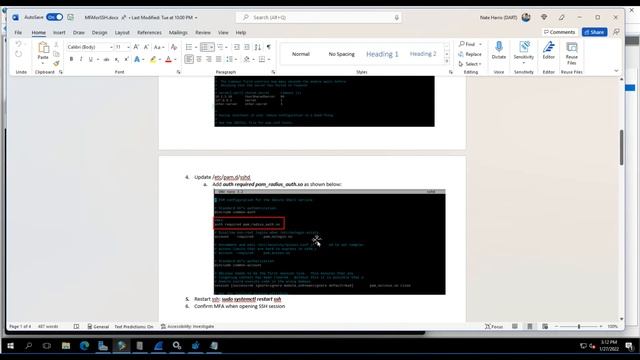Click the Share button
This screenshot has height=360, width=640.
[595, 32]
